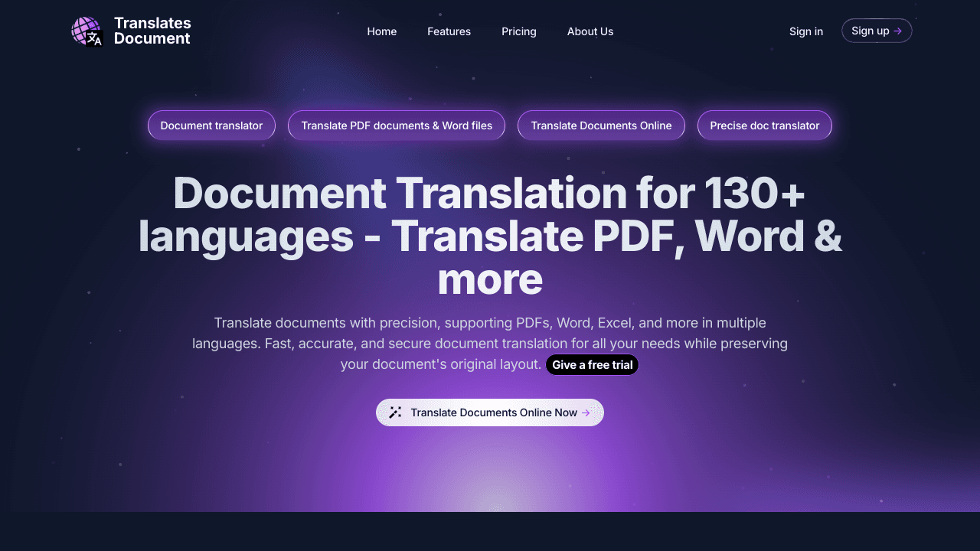Viewport: 980px width, 551px height.
Task: Click the Translates Document brand name text
Action: [x=152, y=31]
